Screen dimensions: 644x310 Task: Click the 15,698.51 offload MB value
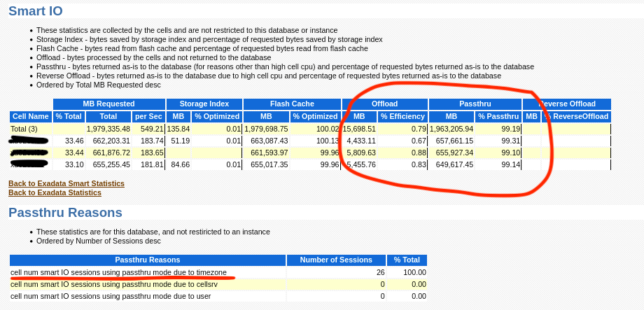[360, 129]
